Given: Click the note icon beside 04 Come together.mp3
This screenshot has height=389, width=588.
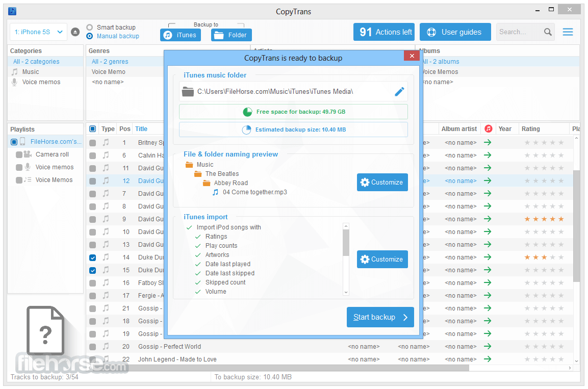Looking at the screenshot, I should coord(215,192).
